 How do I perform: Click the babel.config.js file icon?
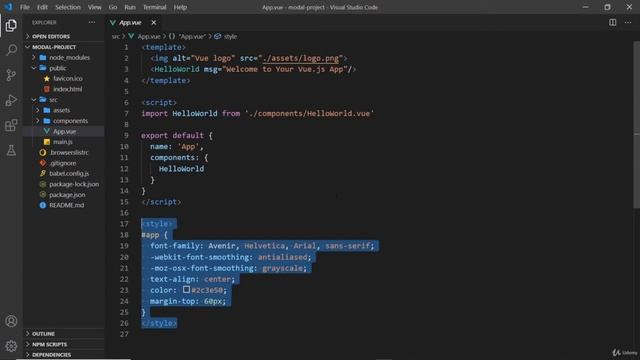click(x=43, y=173)
